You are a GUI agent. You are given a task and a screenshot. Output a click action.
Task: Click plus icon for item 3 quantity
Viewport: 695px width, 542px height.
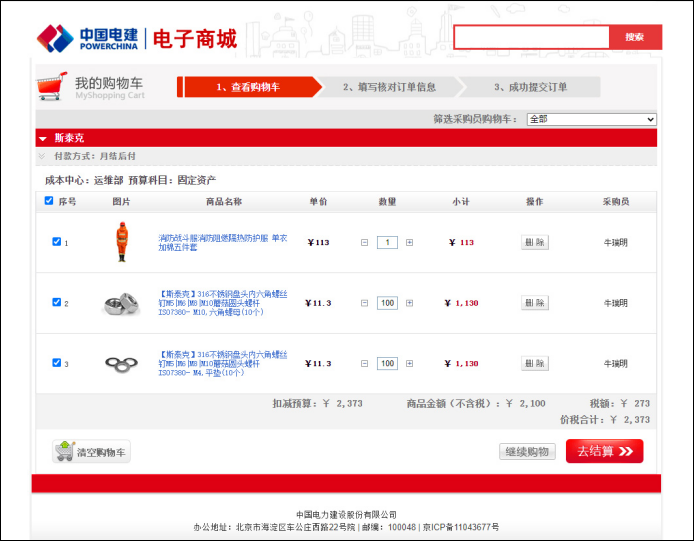tap(410, 363)
